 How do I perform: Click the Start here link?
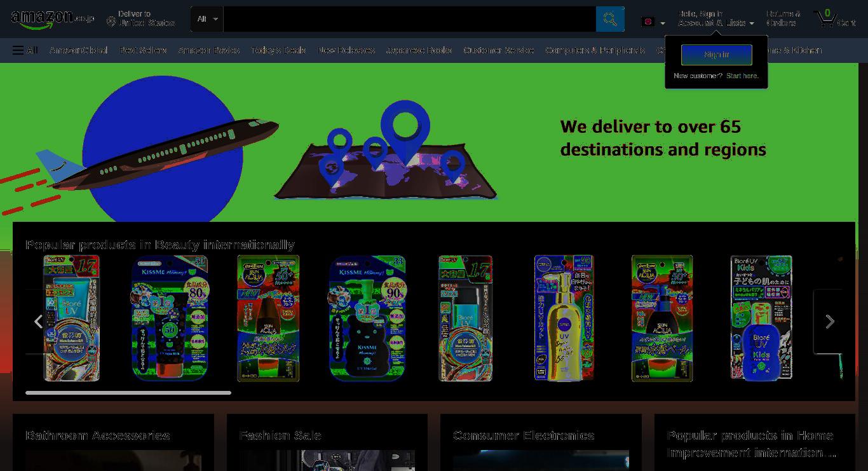[x=742, y=76]
